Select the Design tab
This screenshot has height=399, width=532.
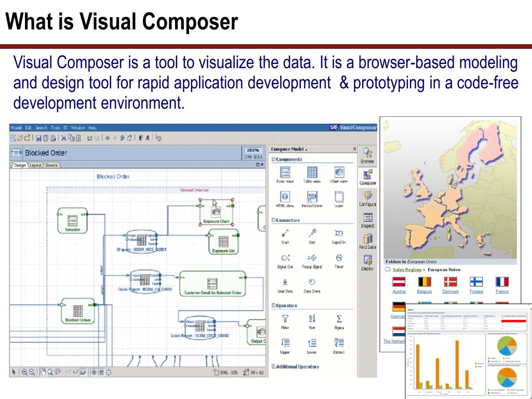click(20, 165)
